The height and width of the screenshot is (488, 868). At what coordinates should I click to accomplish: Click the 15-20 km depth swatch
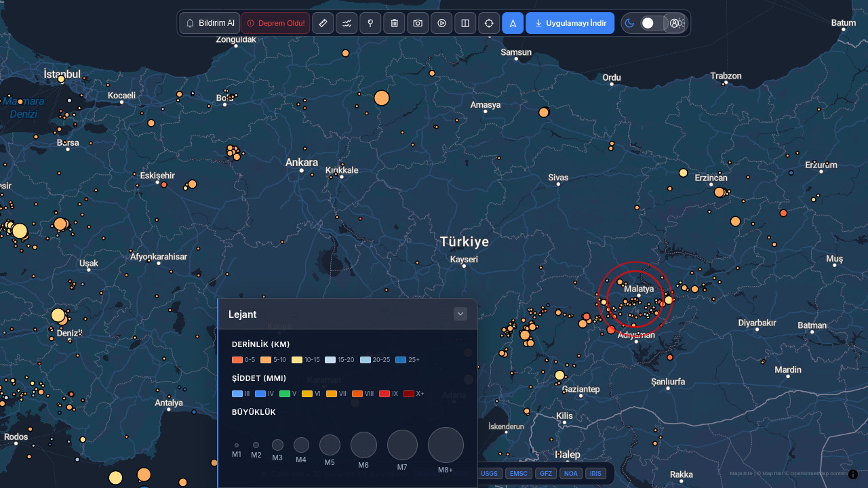pos(330,360)
